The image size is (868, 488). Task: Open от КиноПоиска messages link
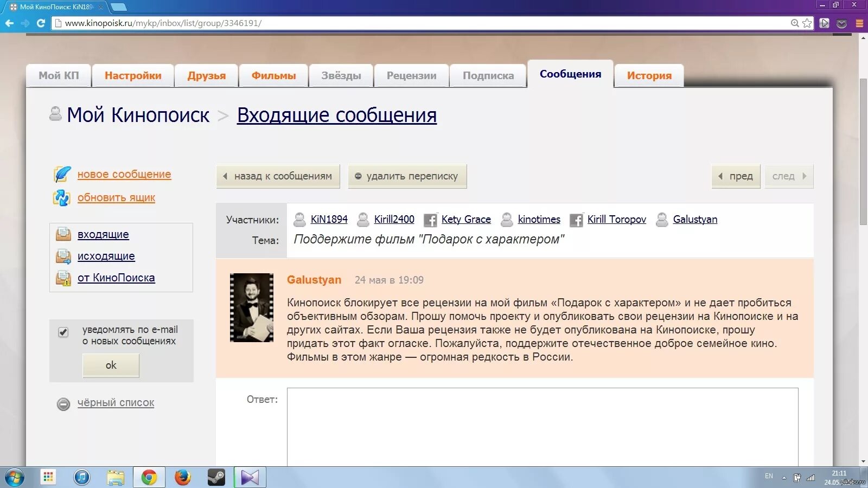coord(116,278)
